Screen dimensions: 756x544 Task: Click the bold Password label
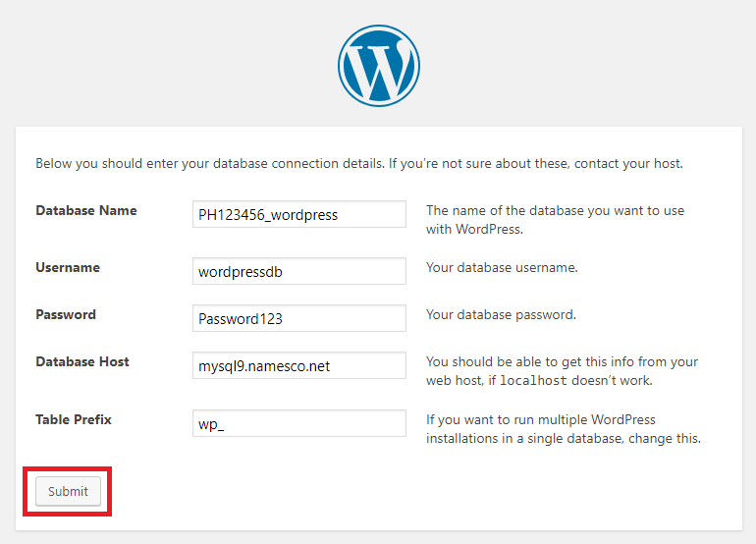pos(66,315)
